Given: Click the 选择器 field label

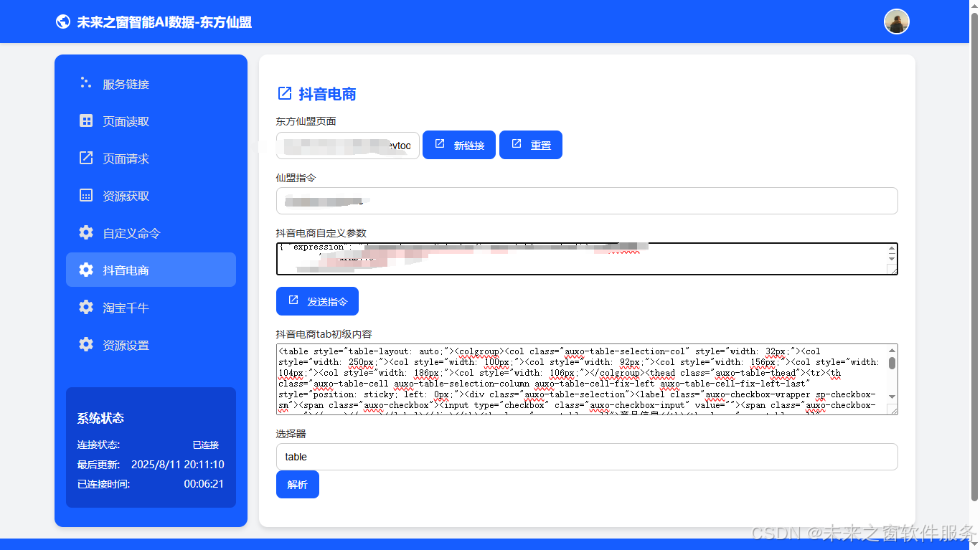Looking at the screenshot, I should tap(291, 433).
